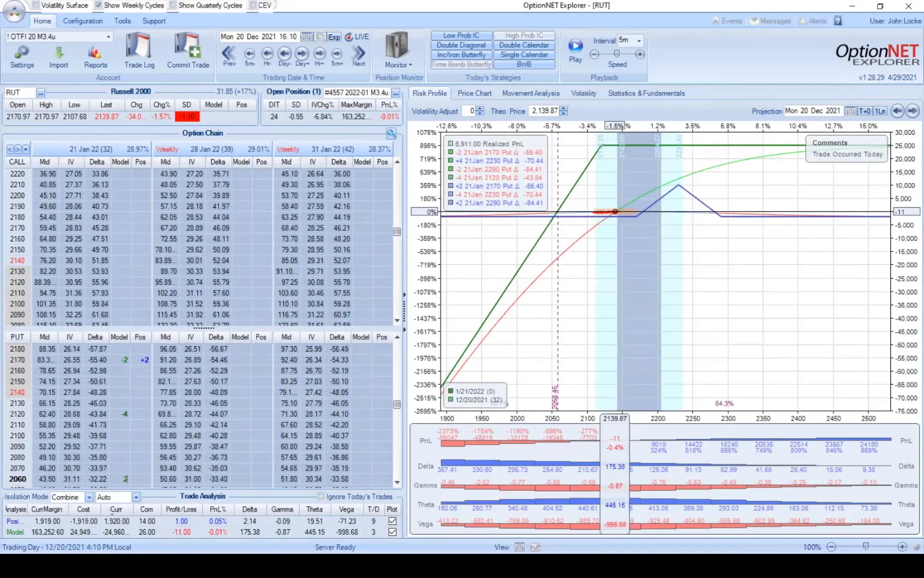This screenshot has height=578, width=924.
Task: Adjust Theo. Price using the stepper arrows
Action: click(564, 111)
